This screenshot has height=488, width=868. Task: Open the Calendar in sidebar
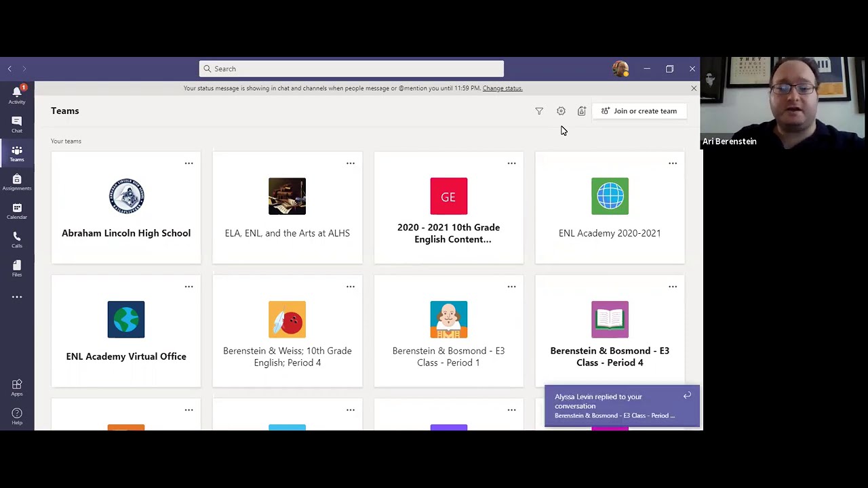click(x=17, y=211)
